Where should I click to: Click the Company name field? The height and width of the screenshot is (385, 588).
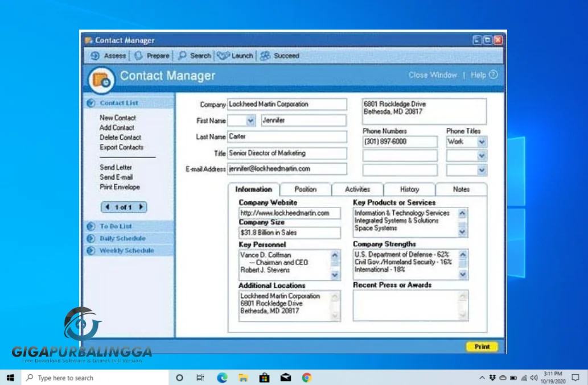tap(287, 104)
